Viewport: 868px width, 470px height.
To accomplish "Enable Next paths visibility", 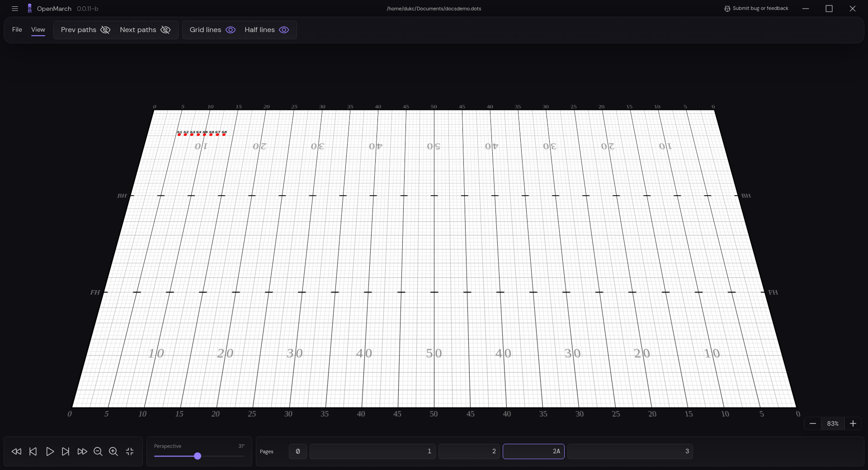I will [x=165, y=30].
